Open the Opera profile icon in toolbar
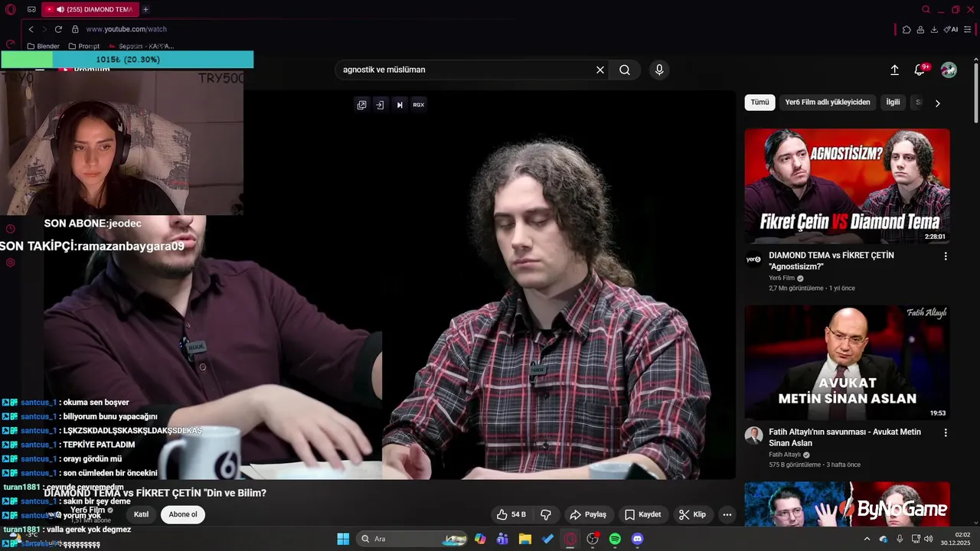Image resolution: width=980 pixels, height=551 pixels. click(x=920, y=29)
